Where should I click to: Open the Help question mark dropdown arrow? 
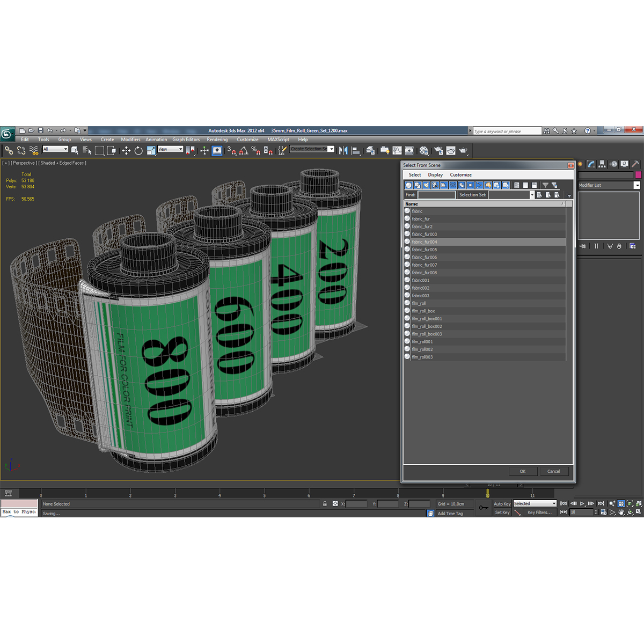coord(595,131)
